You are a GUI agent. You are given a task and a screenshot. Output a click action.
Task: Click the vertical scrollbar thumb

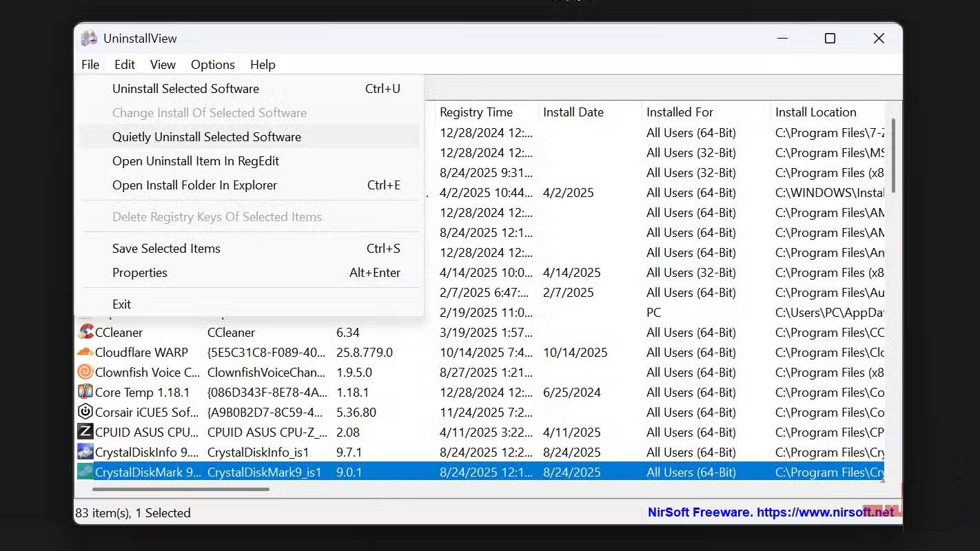point(893,155)
